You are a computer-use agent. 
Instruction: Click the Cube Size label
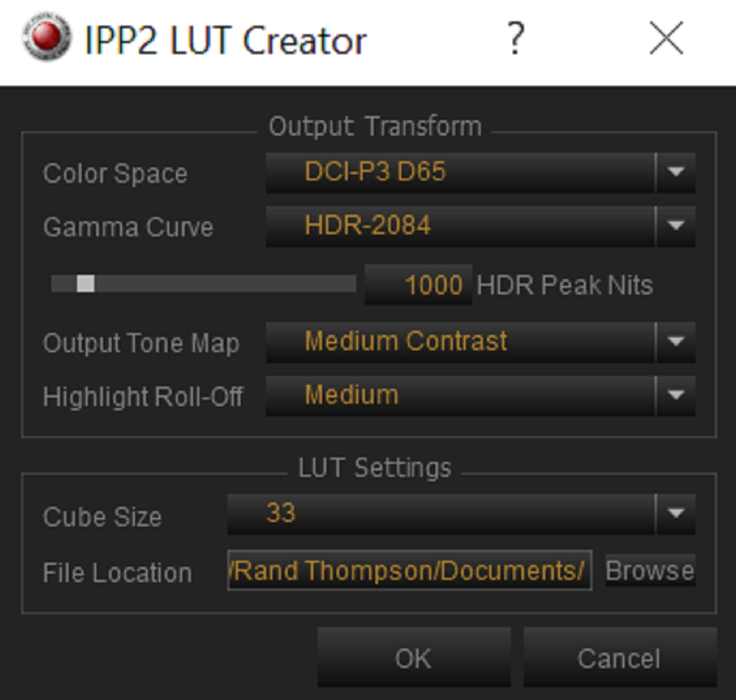pyautogui.click(x=102, y=517)
